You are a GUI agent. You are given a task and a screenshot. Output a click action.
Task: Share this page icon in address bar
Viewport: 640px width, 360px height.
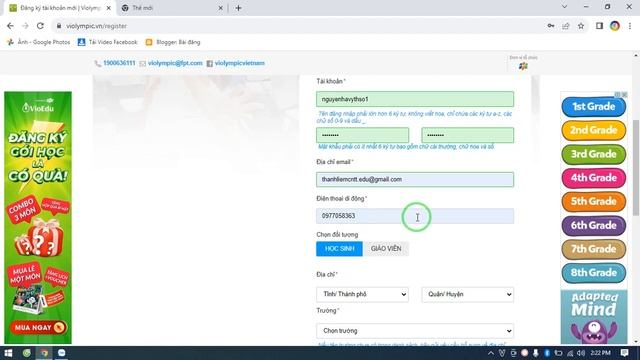(566, 26)
